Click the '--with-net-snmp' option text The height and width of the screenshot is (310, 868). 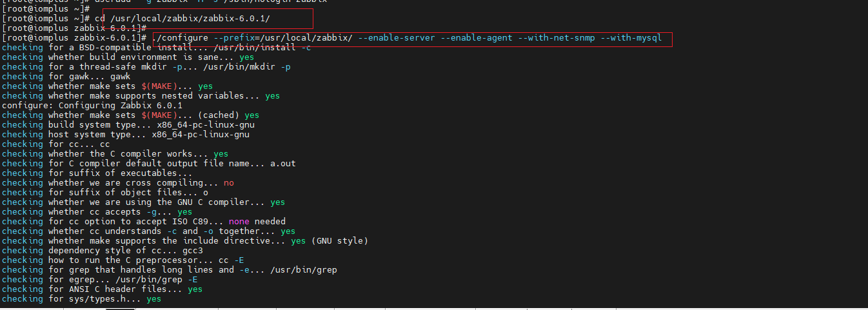pyautogui.click(x=557, y=38)
